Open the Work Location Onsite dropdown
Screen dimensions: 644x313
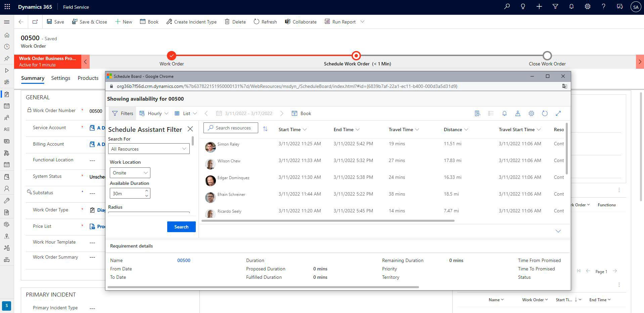(130, 173)
